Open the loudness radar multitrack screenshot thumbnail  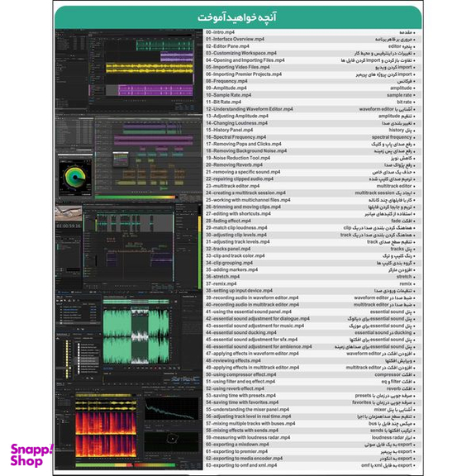coord(129,158)
